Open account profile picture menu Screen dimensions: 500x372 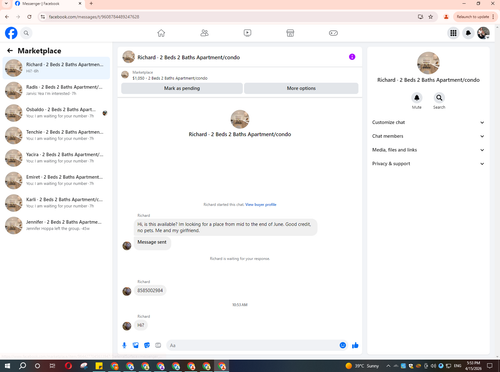(x=483, y=33)
